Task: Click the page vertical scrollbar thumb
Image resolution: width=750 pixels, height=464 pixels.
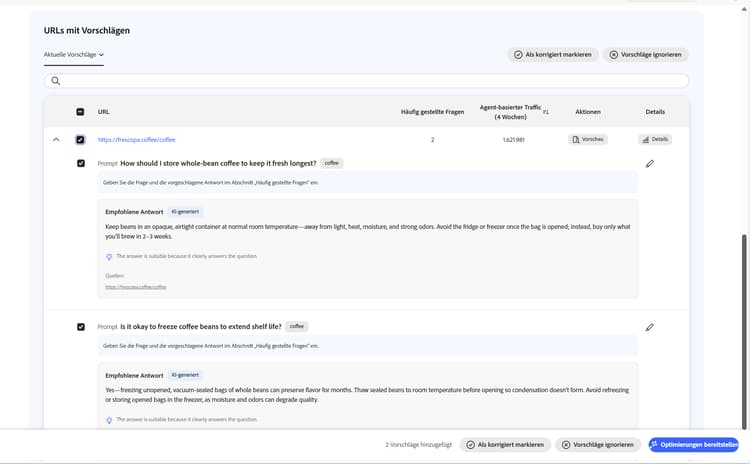Action: [x=744, y=331]
